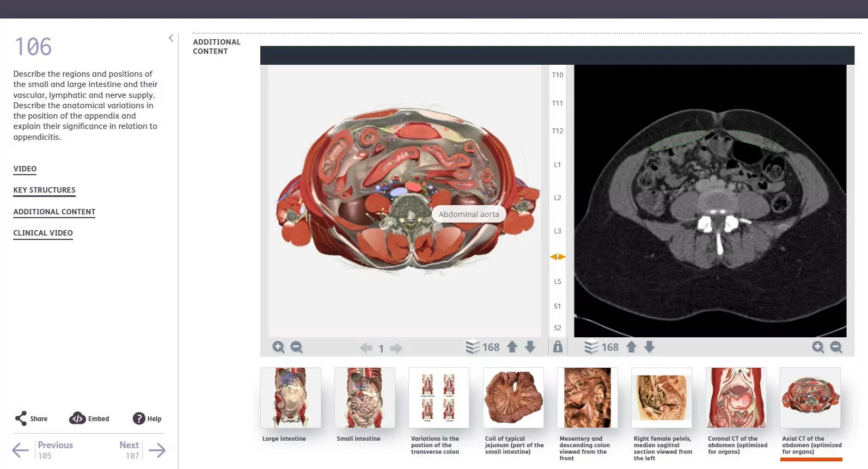Open Right female pelvis sagittal thumbnail
This screenshot has height=469, width=868.
(662, 398)
